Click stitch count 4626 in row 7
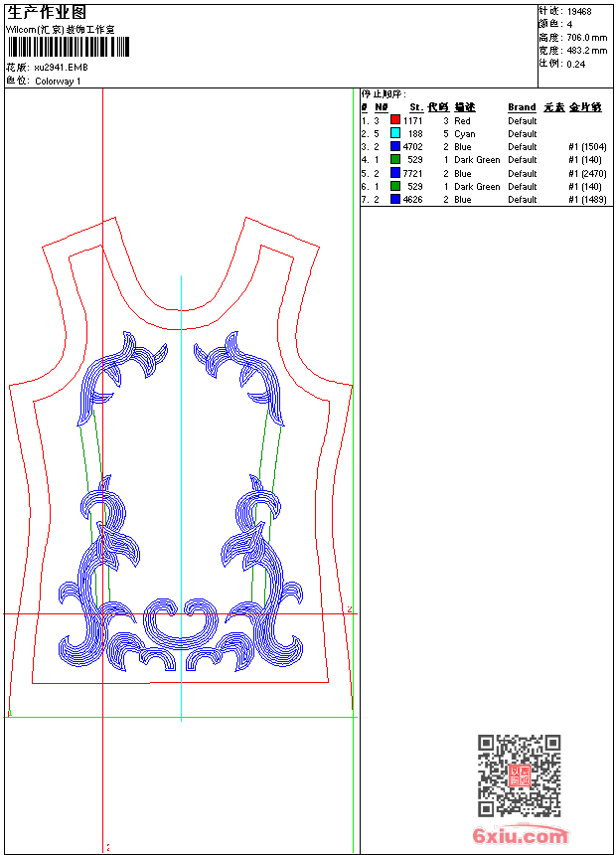This screenshot has height=855, width=616. coord(412,200)
